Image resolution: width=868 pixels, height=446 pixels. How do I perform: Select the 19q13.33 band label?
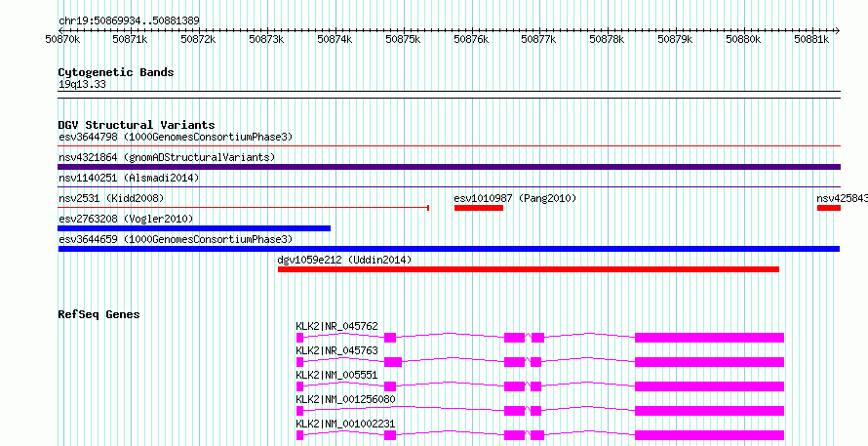pyautogui.click(x=82, y=85)
